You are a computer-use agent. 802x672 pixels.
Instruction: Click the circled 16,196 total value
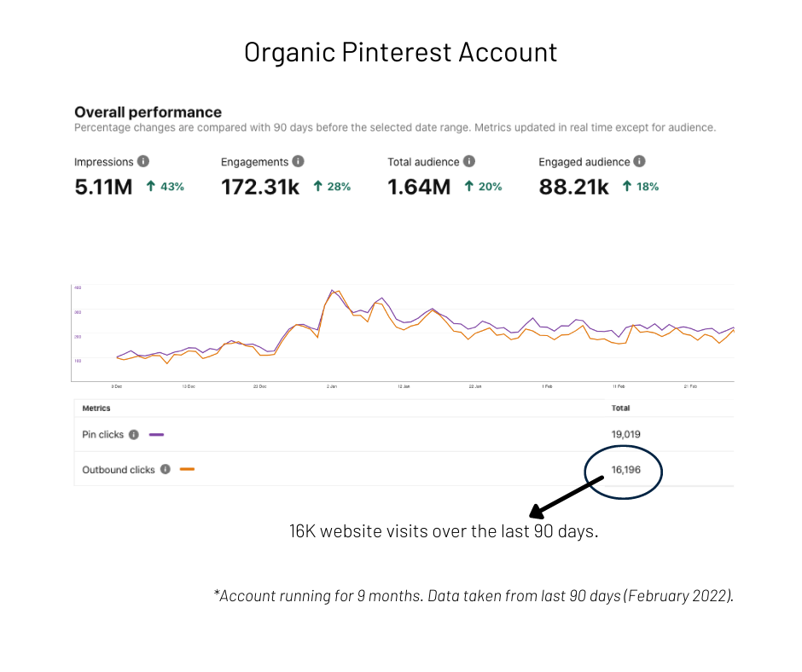coord(625,470)
